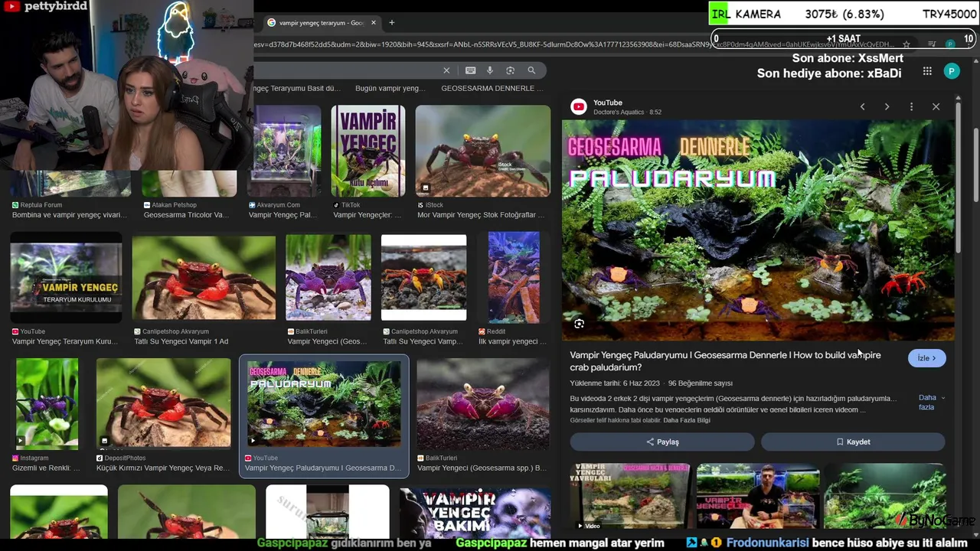Close the vampir yengeç teraryum tab

(x=374, y=23)
